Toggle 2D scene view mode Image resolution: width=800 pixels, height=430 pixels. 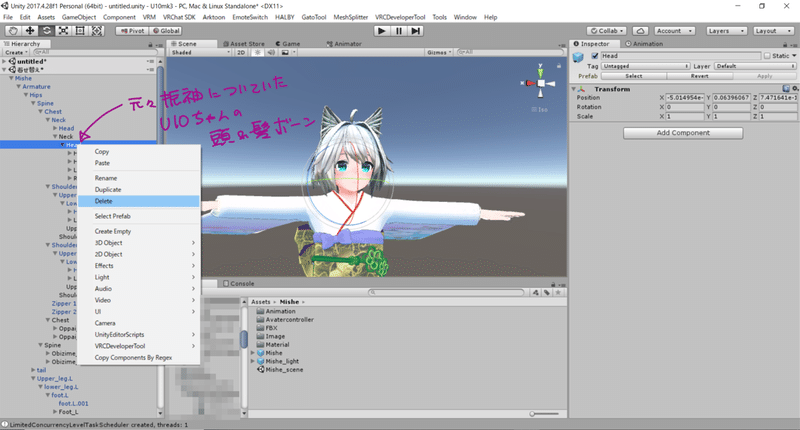tap(241, 52)
